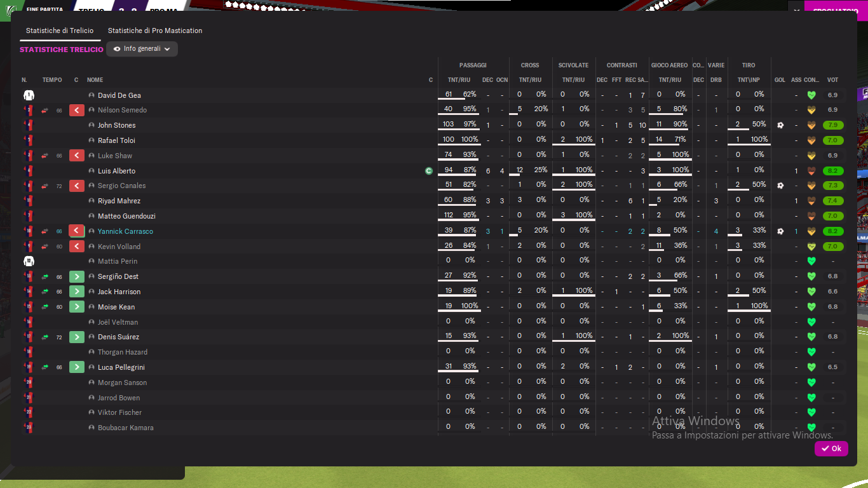The width and height of the screenshot is (868, 488).
Task: Click the condition heart icon for Mattia Perin
Action: coord(811,261)
